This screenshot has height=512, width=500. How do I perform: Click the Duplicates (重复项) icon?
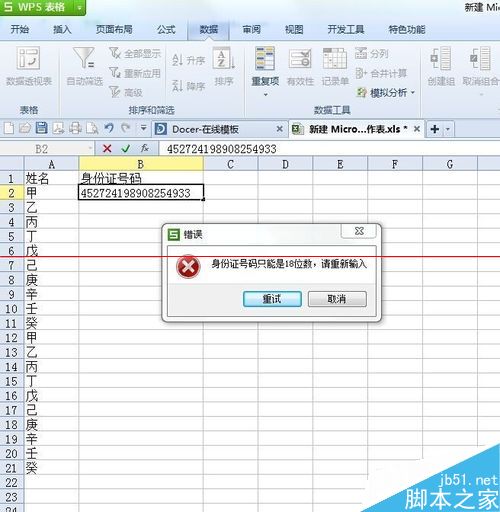(x=265, y=59)
